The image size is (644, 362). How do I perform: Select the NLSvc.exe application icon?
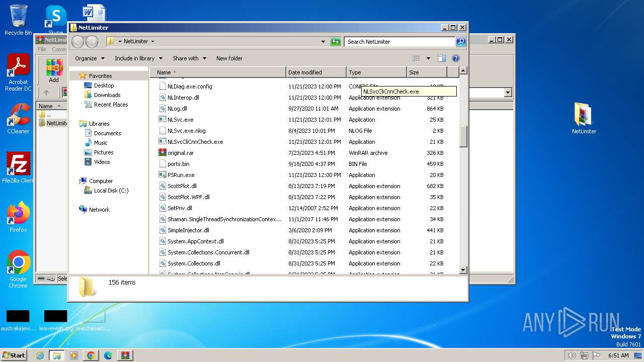(x=163, y=120)
